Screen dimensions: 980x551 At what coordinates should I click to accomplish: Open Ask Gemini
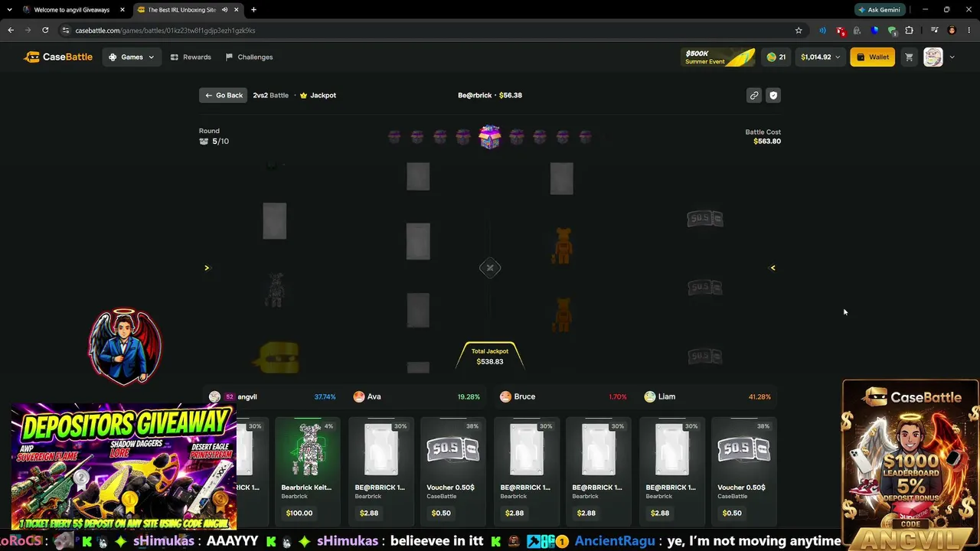[879, 10]
